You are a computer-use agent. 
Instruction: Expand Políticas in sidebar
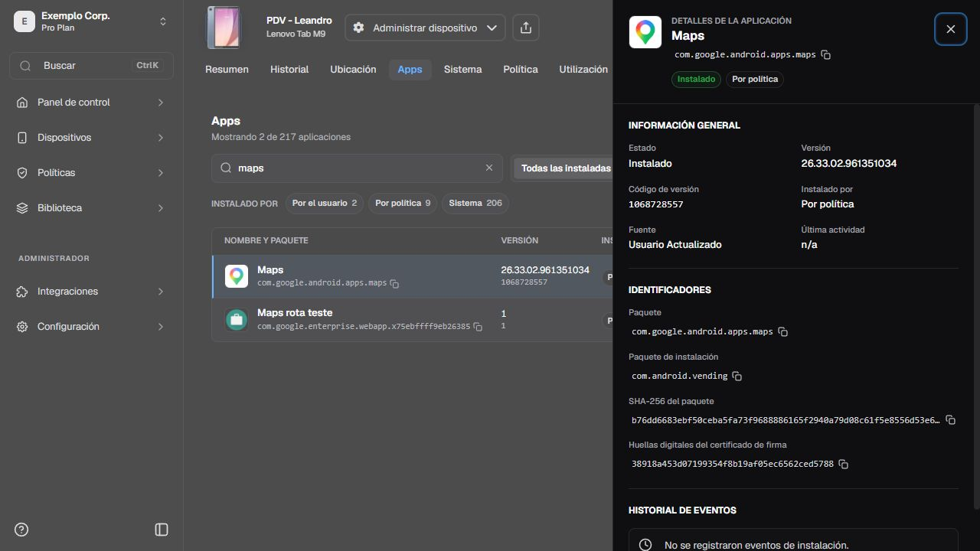pyautogui.click(x=91, y=173)
